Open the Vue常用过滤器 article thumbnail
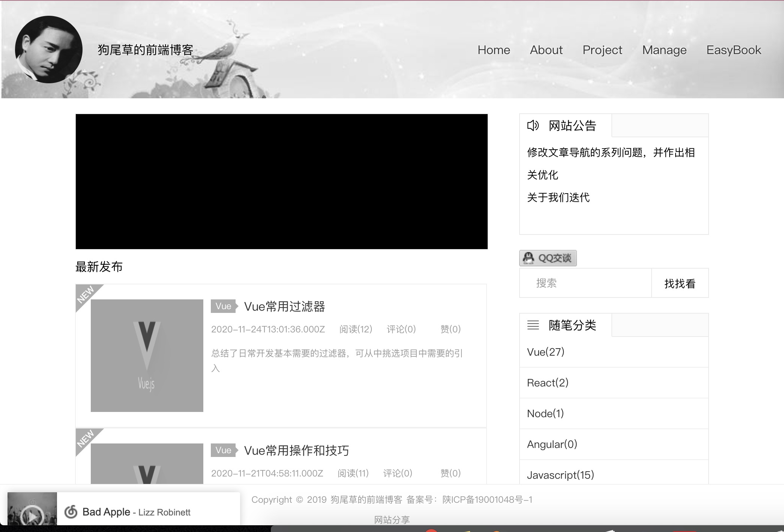The width and height of the screenshot is (784, 532). pyautogui.click(x=147, y=356)
